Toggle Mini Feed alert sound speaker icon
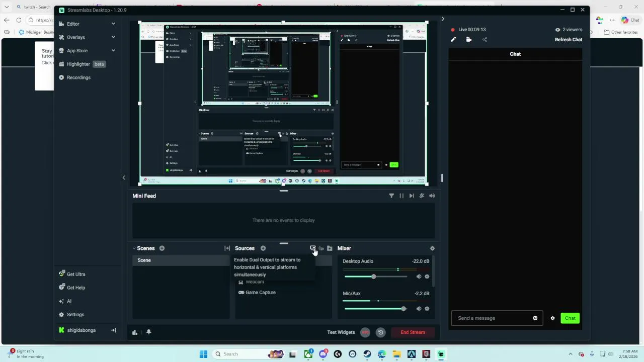This screenshot has width=644, height=362. [432, 196]
